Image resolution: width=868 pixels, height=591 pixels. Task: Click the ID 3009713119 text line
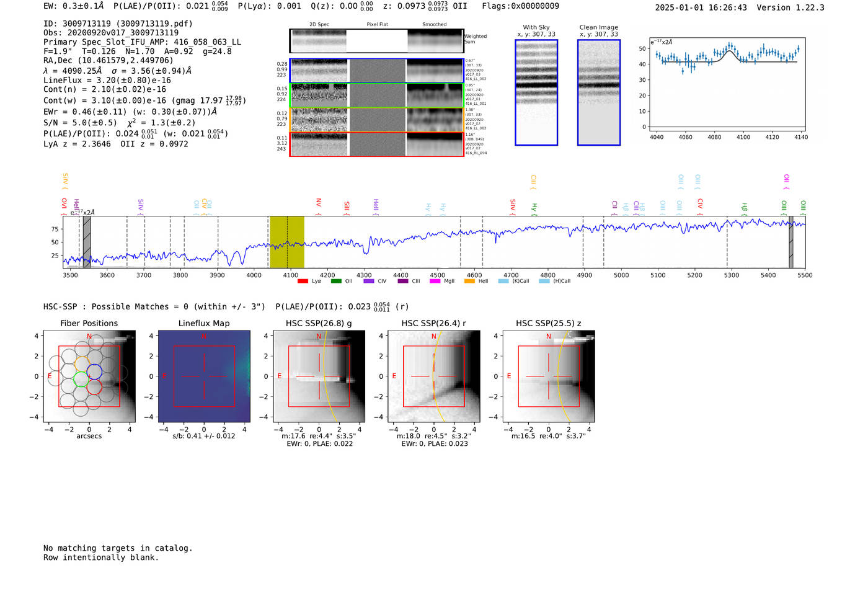(118, 24)
